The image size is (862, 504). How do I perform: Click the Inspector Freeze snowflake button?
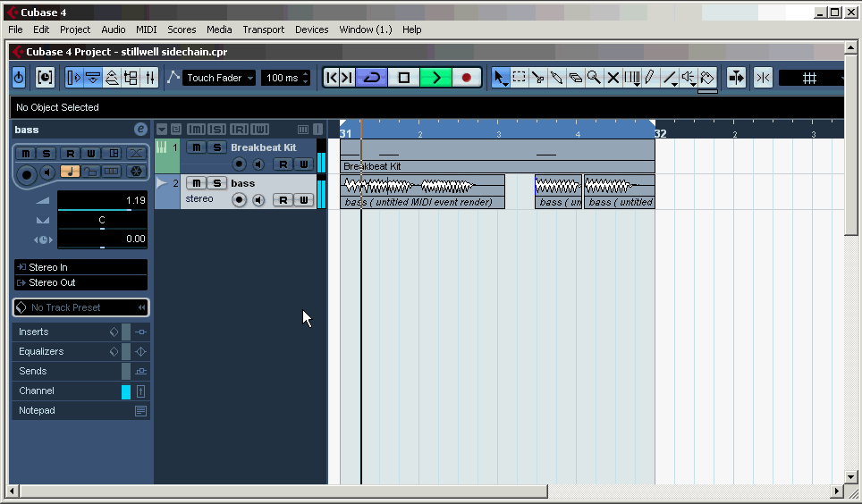(136, 172)
